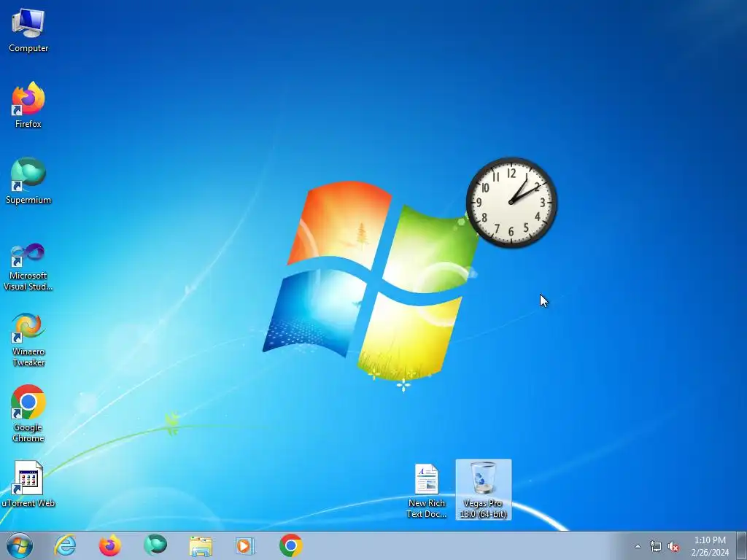Viewport: 747px width, 560px height.
Task: Click the "Firefox" desktop label text
Action: click(28, 124)
